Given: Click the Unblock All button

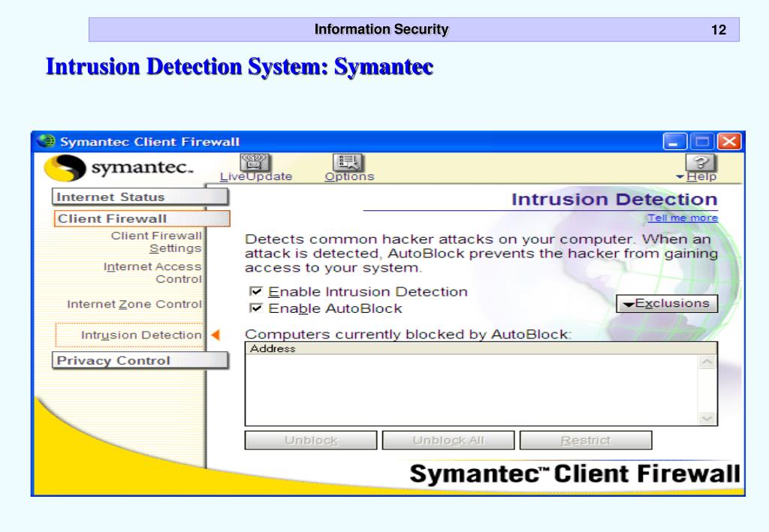Looking at the screenshot, I should coord(448,440).
